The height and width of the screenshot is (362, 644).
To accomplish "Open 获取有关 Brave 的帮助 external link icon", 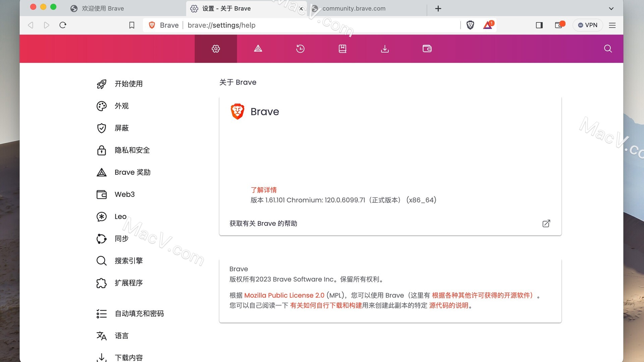I will coord(546,224).
